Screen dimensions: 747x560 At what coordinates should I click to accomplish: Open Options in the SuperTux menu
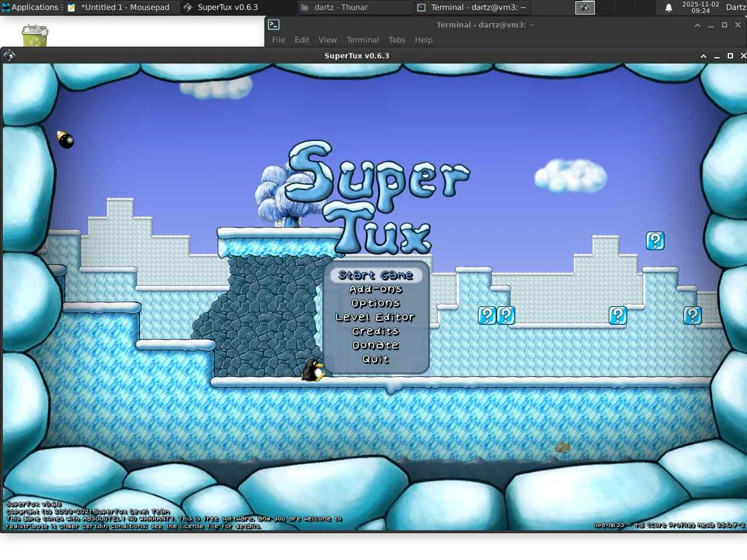click(x=375, y=303)
